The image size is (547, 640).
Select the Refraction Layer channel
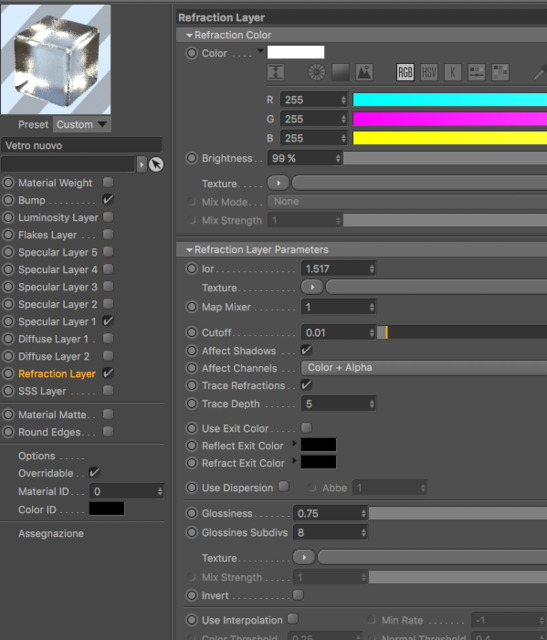[57, 373]
